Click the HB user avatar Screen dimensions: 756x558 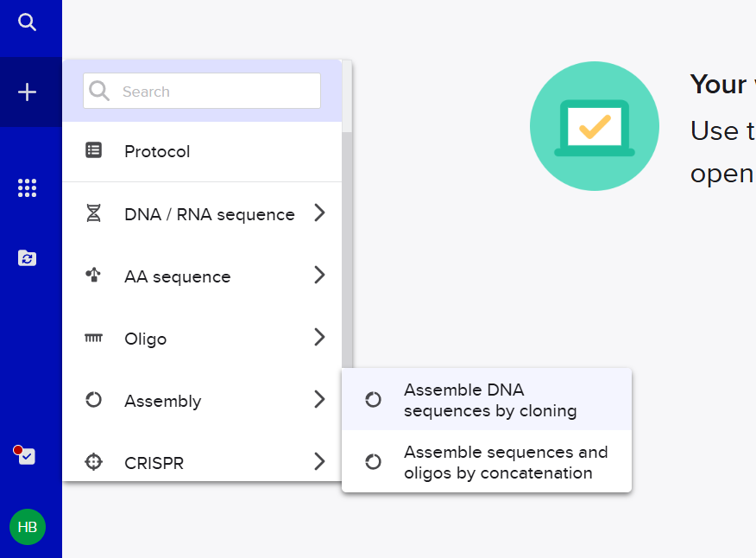pyautogui.click(x=28, y=527)
